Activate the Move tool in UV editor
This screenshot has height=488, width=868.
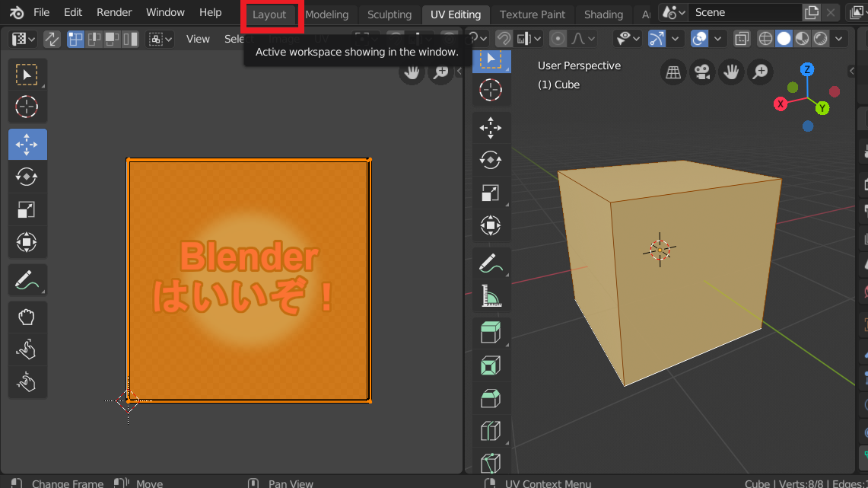pyautogui.click(x=27, y=144)
